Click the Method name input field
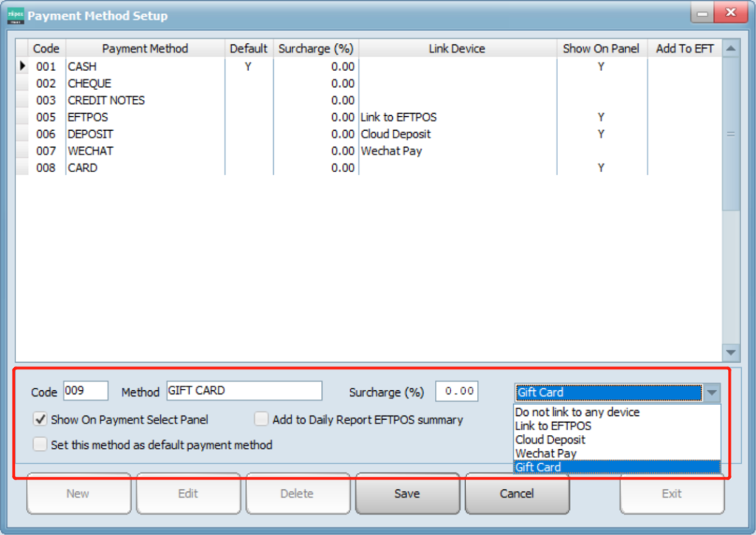Viewport: 756px width, 535px height. point(244,391)
